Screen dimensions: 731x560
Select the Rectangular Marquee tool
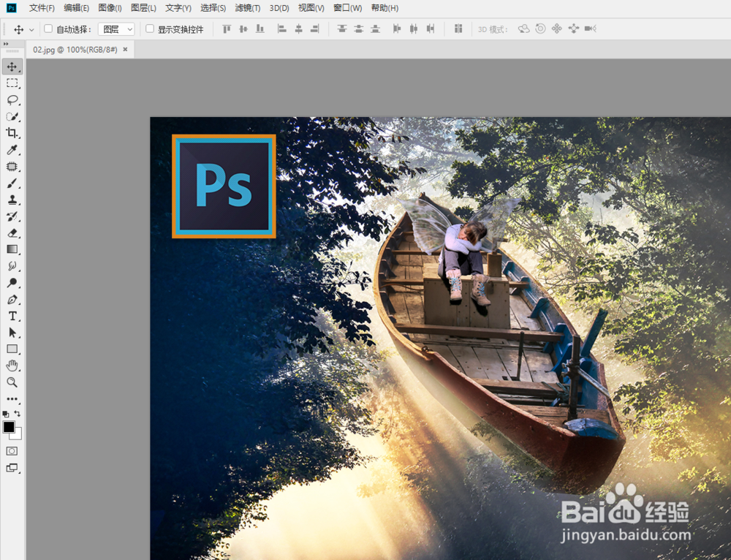12,83
